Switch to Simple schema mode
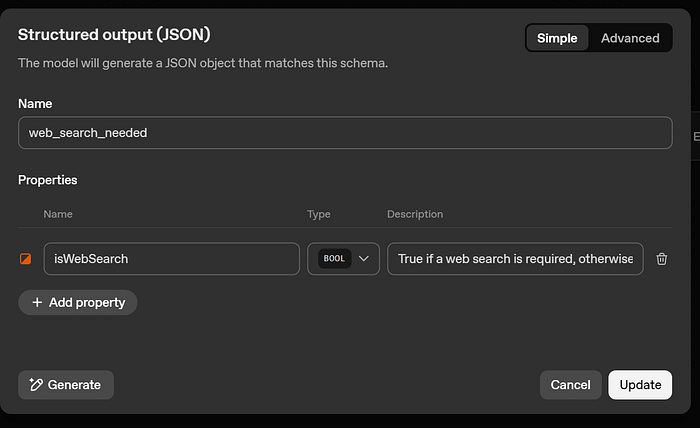 pos(557,38)
